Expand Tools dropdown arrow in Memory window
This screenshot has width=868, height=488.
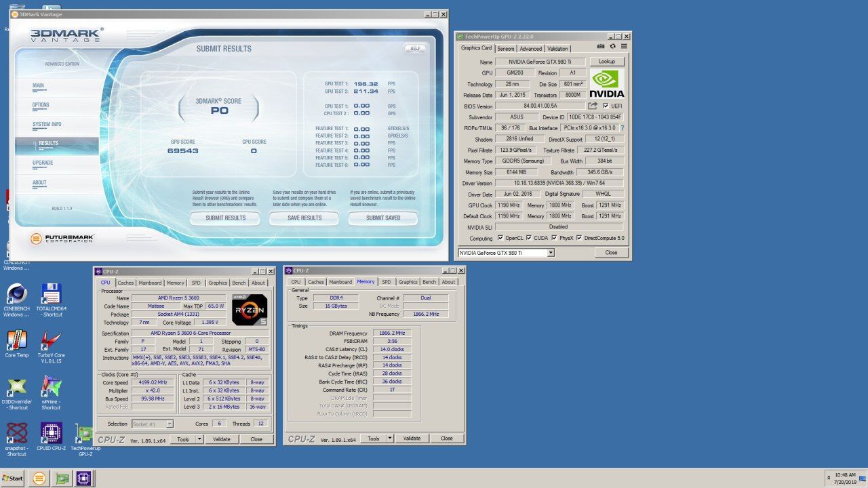coord(389,439)
